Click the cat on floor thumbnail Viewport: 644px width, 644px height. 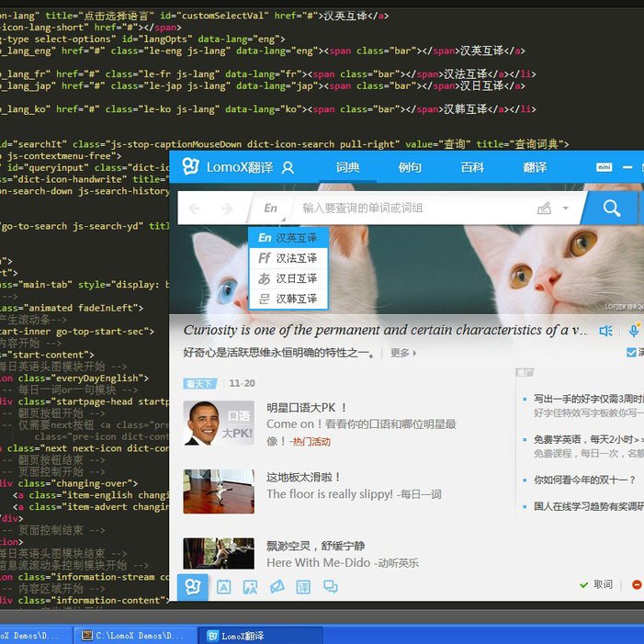[x=219, y=491]
